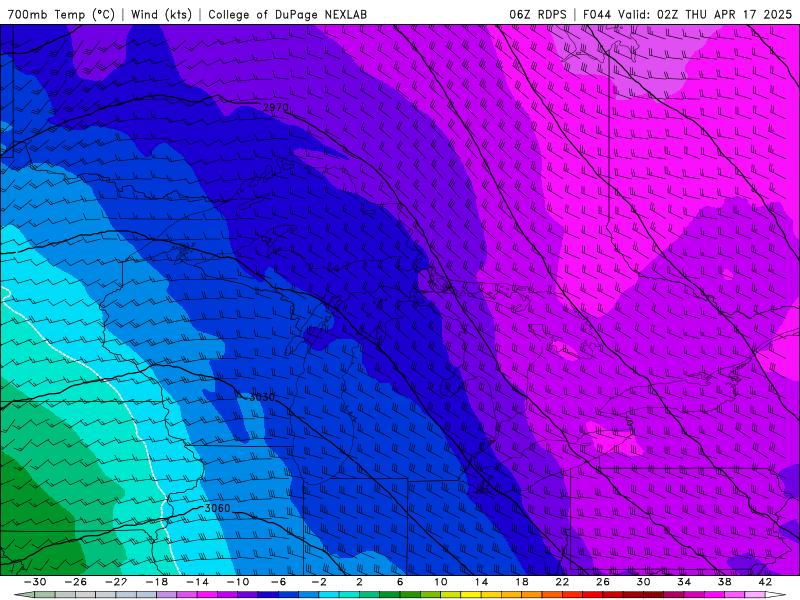Click the 38 tick label on the color scale
800x600 pixels.
(724, 582)
